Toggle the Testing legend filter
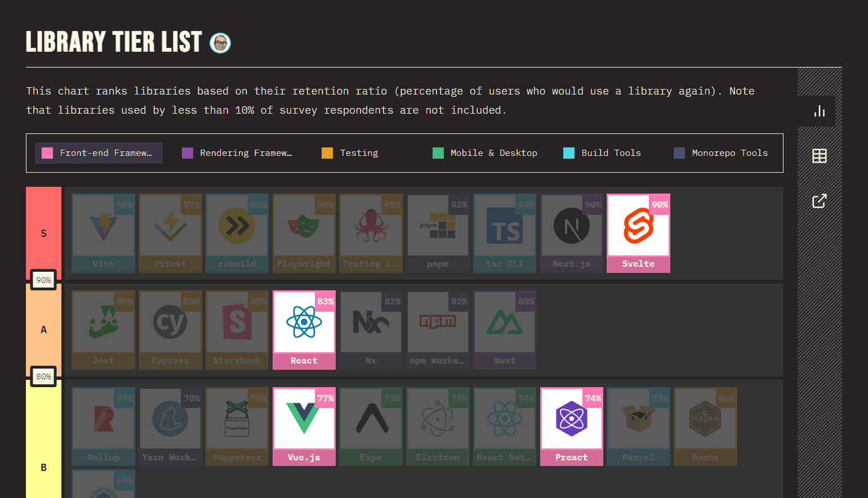Viewport: 868px width, 498px height. pyautogui.click(x=350, y=153)
